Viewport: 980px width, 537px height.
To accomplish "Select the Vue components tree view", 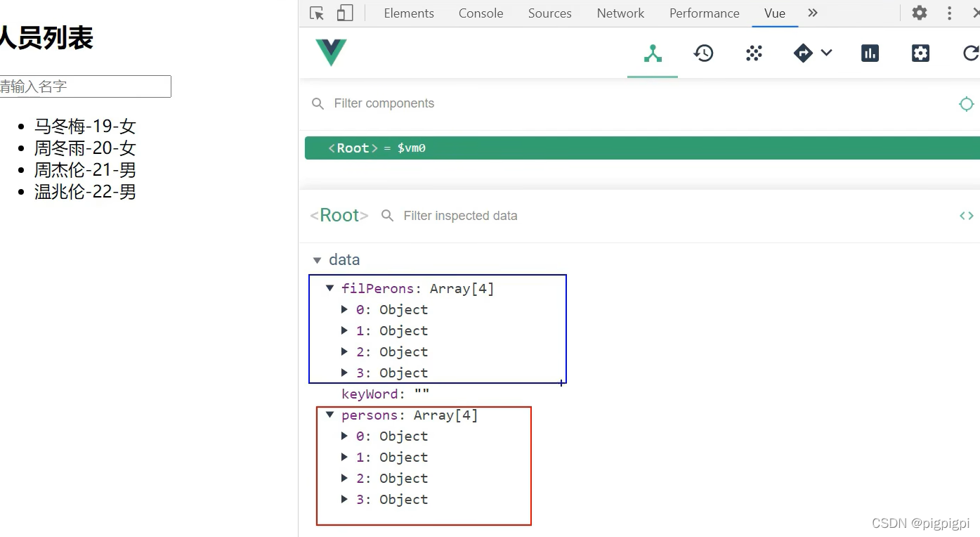I will (x=653, y=53).
